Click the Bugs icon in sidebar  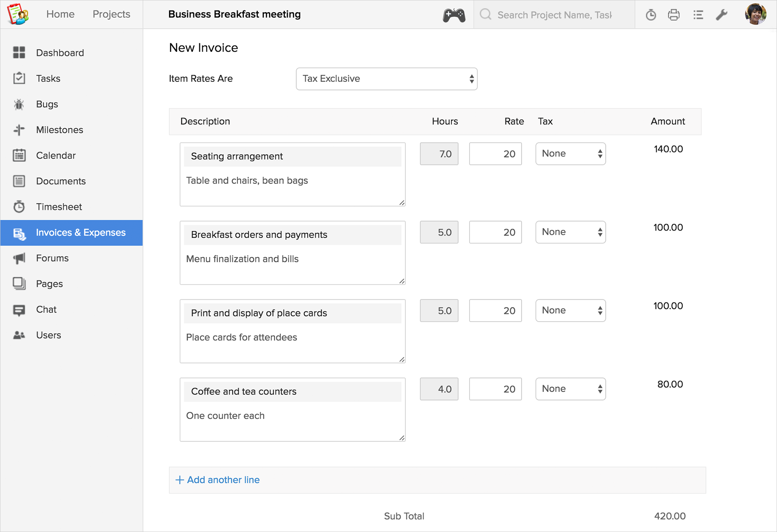(19, 104)
